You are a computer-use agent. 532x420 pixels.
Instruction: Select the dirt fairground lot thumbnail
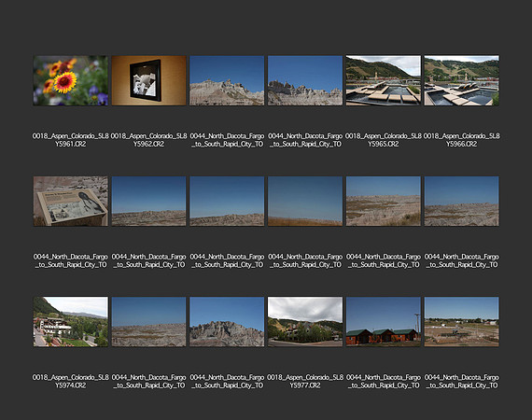461,322
